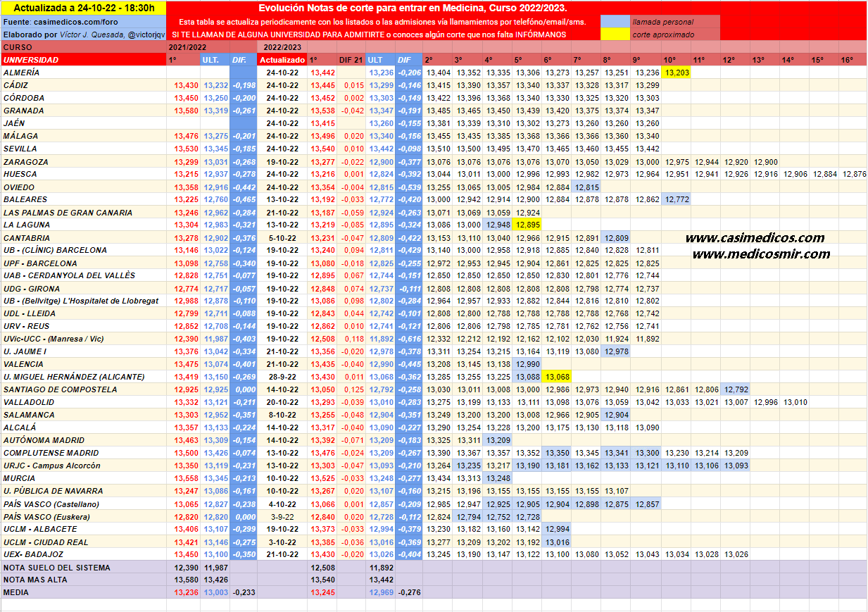This screenshot has width=868, height=612.
Task: Click the '28-9-22' date in the Miguel Hernández row
Action: pyautogui.click(x=282, y=377)
